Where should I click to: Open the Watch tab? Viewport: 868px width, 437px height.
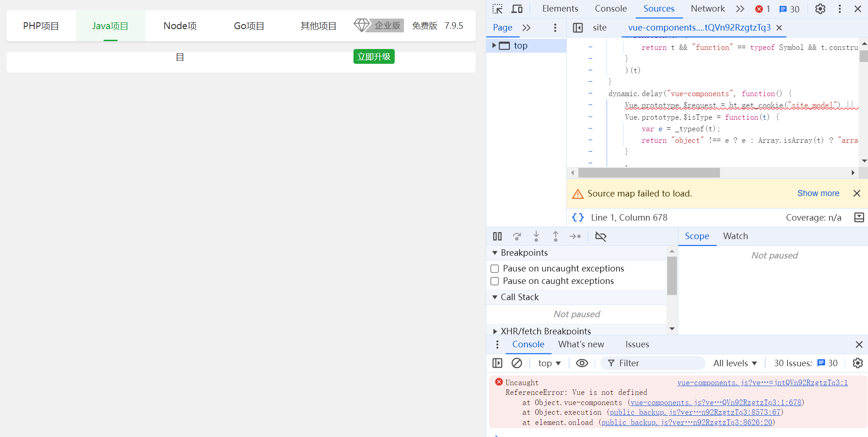coord(735,236)
